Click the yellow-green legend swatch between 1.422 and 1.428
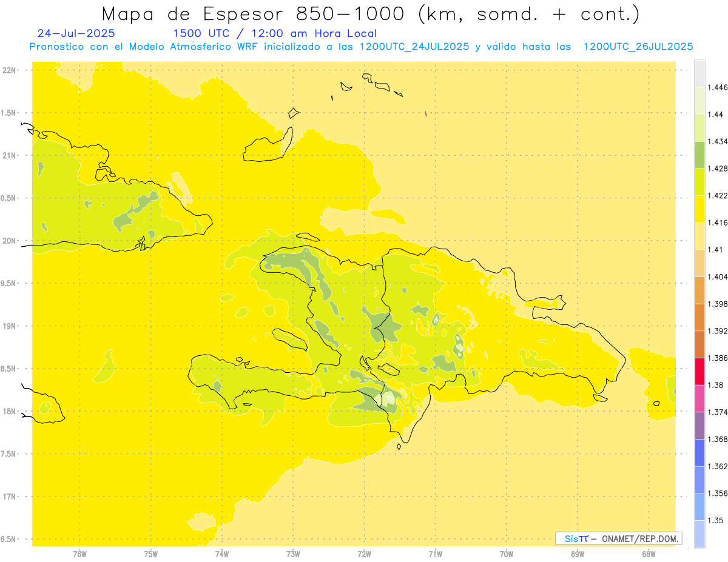This screenshot has height=562, width=728. coord(700,182)
